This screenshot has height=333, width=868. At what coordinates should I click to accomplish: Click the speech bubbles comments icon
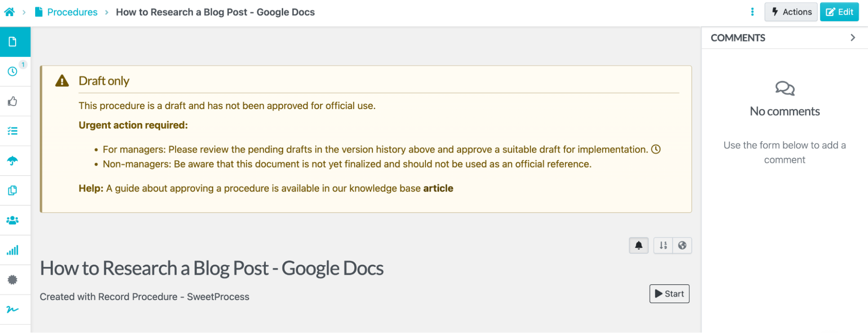point(785,88)
